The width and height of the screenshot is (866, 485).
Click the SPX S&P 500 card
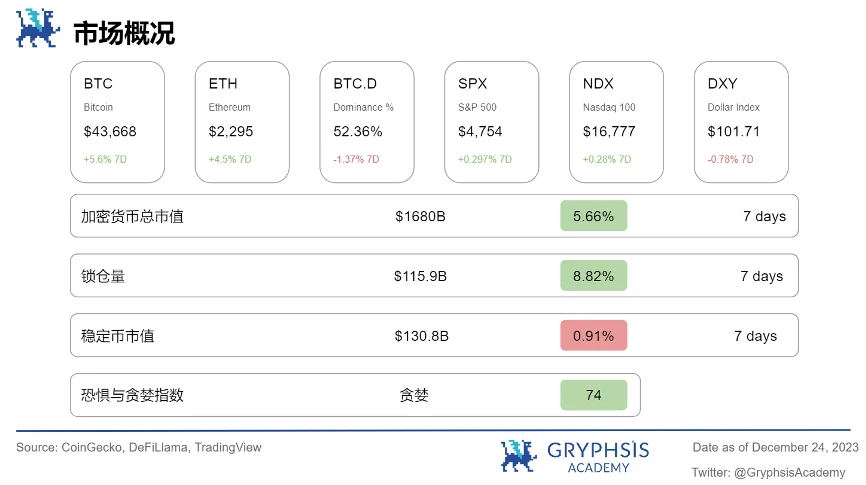point(491,121)
